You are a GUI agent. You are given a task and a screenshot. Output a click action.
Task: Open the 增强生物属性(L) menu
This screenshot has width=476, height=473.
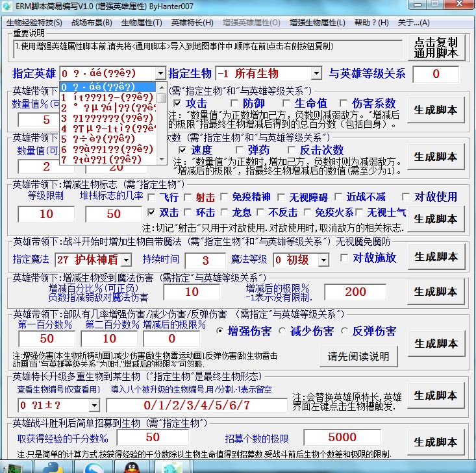318,23
